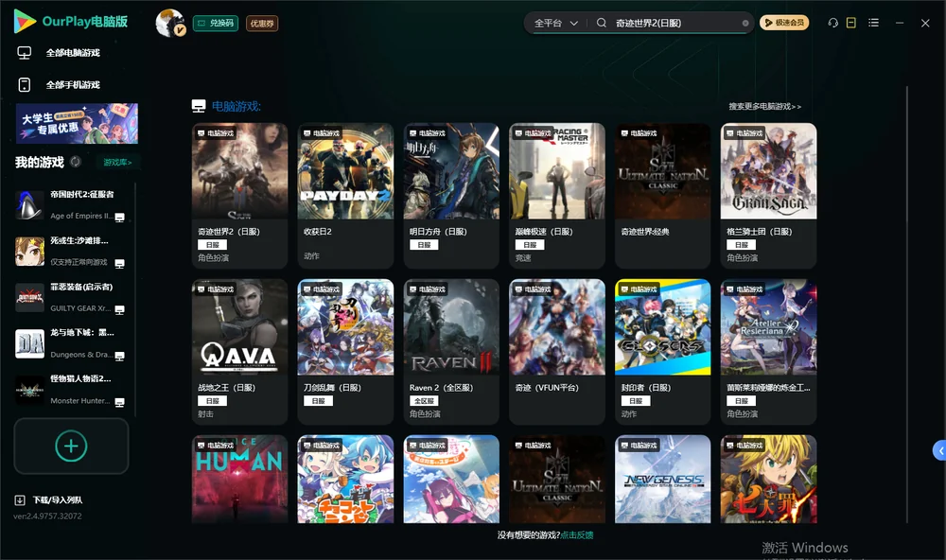Viewport: 946px width, 560px height.
Task: Open the New Genesis game thumbnail
Action: click(662, 480)
